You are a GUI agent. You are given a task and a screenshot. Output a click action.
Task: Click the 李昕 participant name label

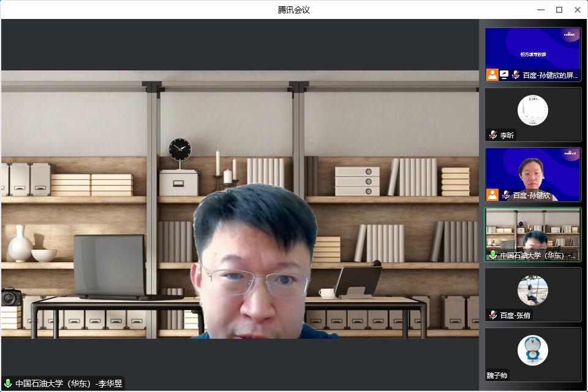tap(507, 135)
